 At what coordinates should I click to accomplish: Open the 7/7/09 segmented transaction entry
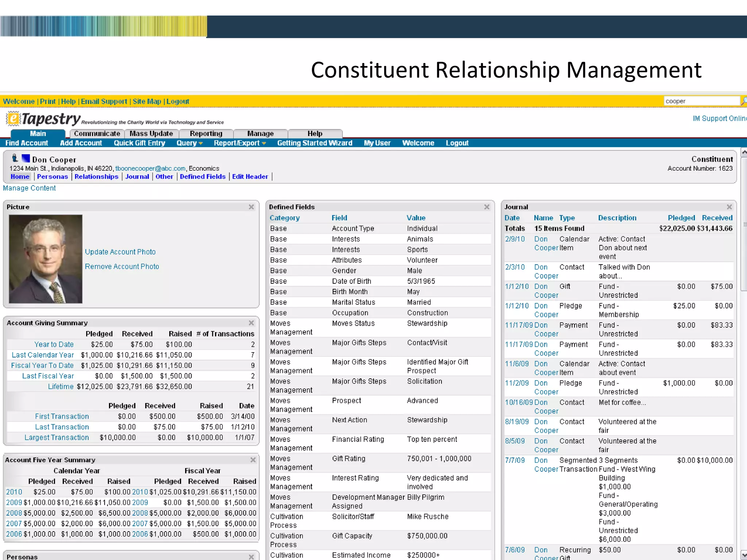pos(515,460)
